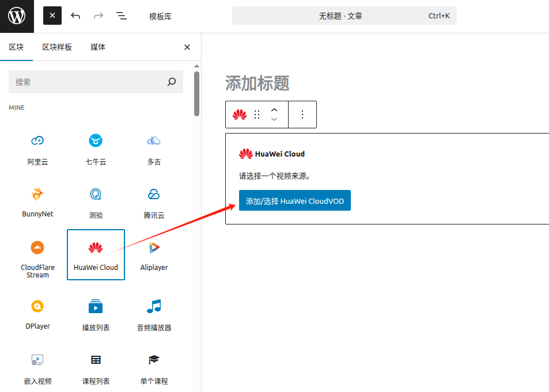Click HuaWei Cloud heading in block placeholder

280,154
